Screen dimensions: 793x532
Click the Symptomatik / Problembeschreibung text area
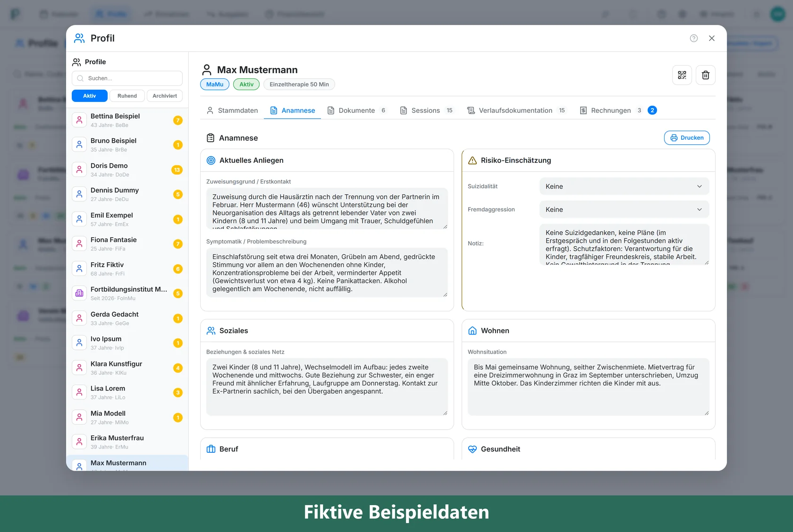[327, 273]
